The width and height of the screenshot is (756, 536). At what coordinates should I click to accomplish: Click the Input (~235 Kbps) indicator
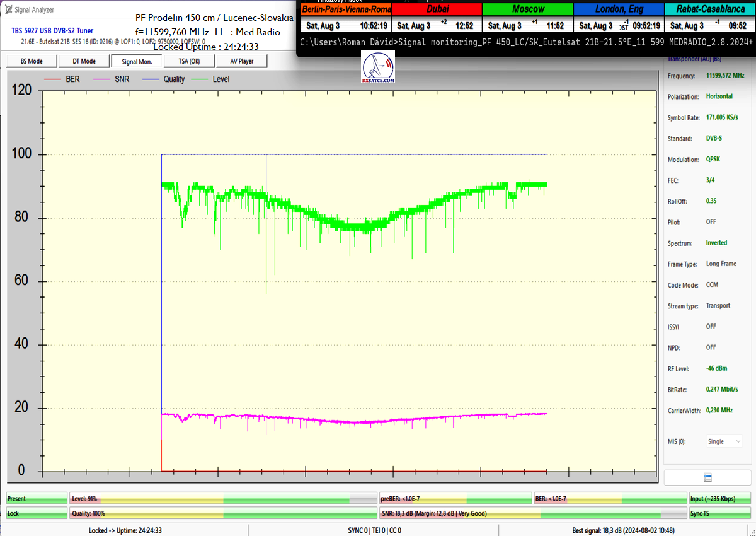point(719,499)
